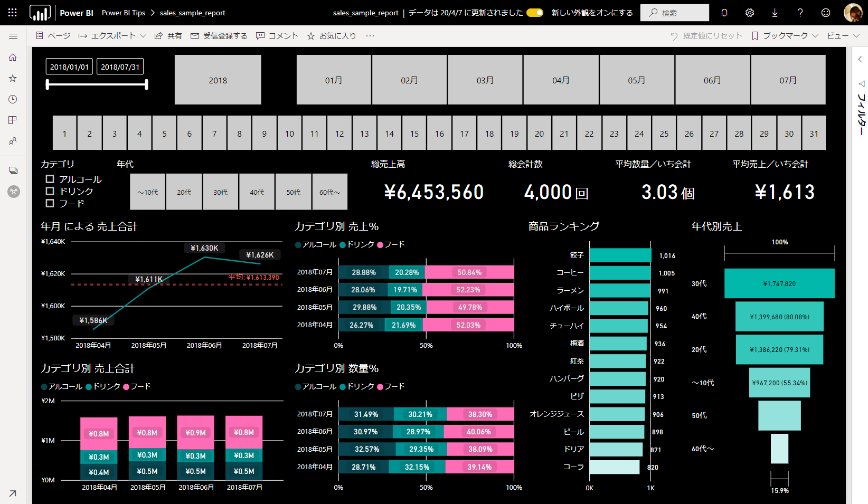868x504 pixels.
Task: Click right handle of date range slider
Action: point(146,84)
